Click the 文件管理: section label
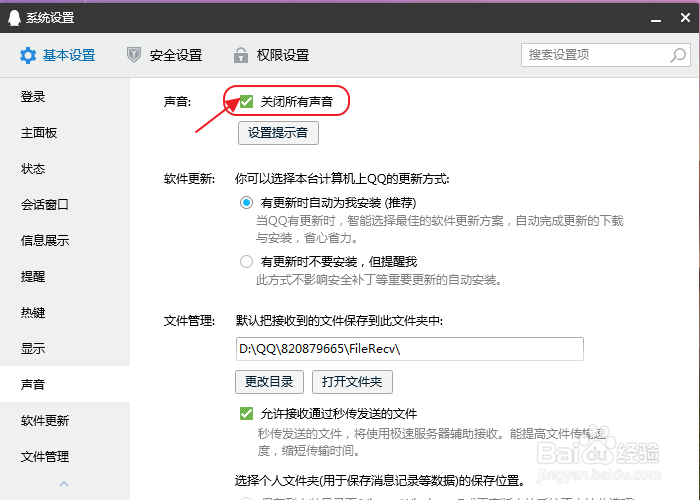The width and height of the screenshot is (700, 500). tap(189, 321)
